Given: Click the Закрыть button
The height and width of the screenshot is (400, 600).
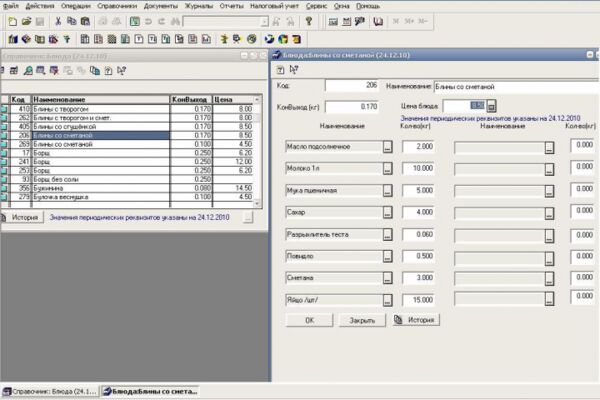Looking at the screenshot, I should coord(362,320).
